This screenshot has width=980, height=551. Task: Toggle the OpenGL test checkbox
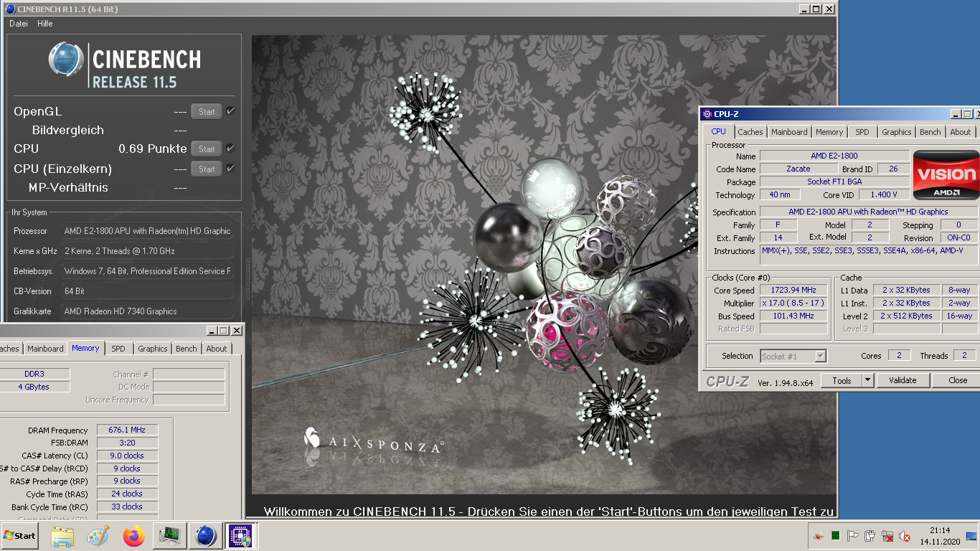coord(230,111)
